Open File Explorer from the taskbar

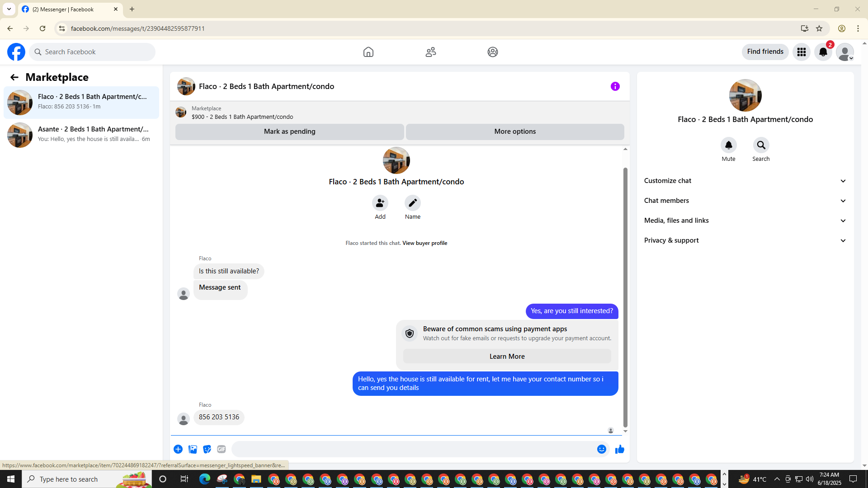point(256,479)
